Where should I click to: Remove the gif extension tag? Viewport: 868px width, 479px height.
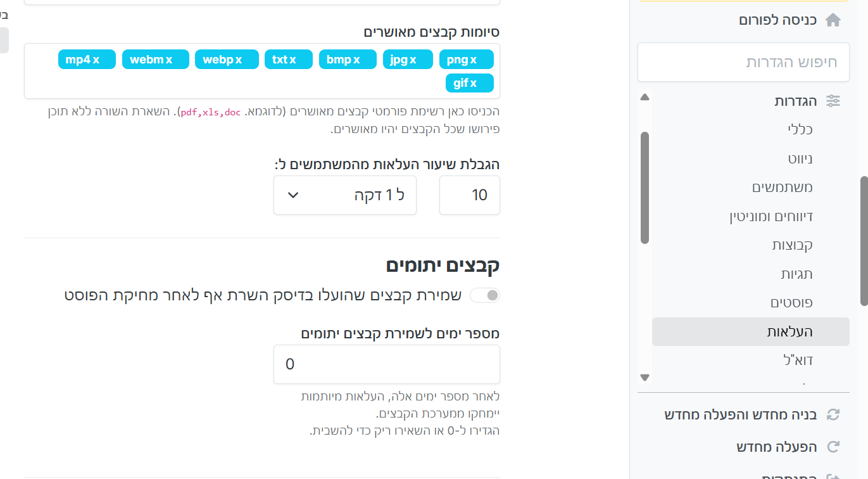pyautogui.click(x=473, y=84)
